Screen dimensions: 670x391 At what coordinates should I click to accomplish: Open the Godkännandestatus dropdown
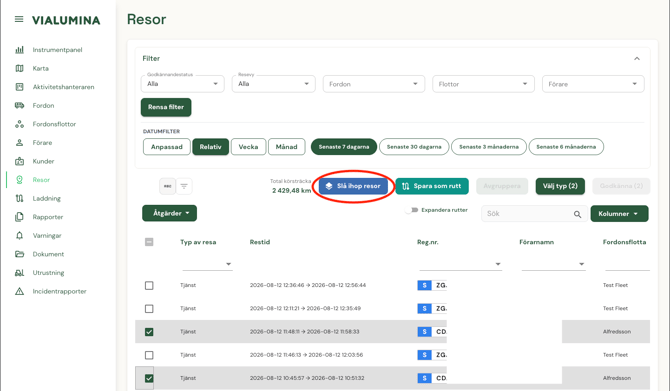click(x=182, y=84)
